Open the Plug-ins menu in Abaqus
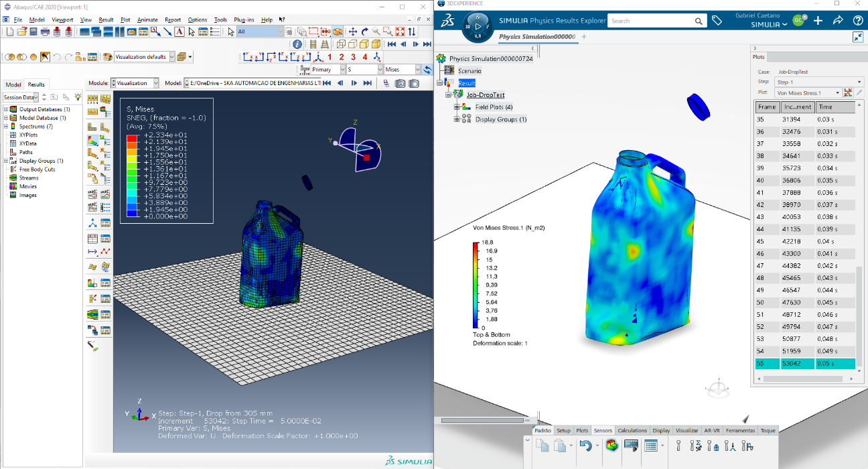Viewport: 868px width, 469px height. point(244,19)
